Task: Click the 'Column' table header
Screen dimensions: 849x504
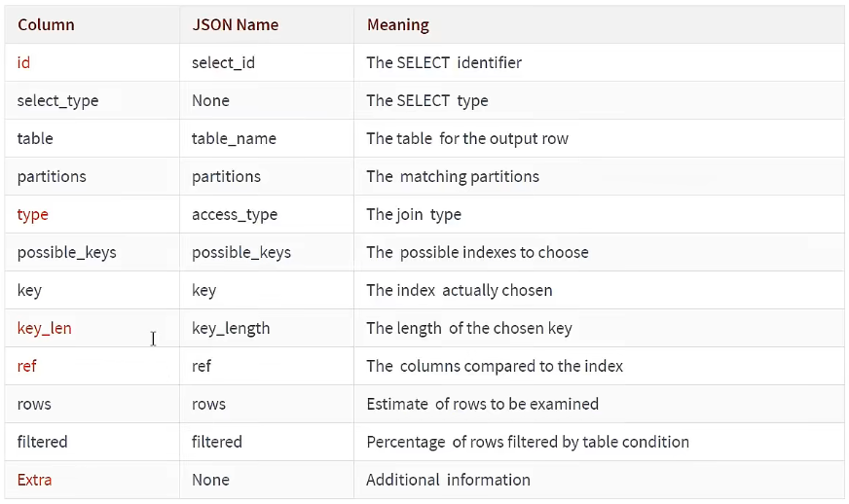Action: tap(46, 24)
